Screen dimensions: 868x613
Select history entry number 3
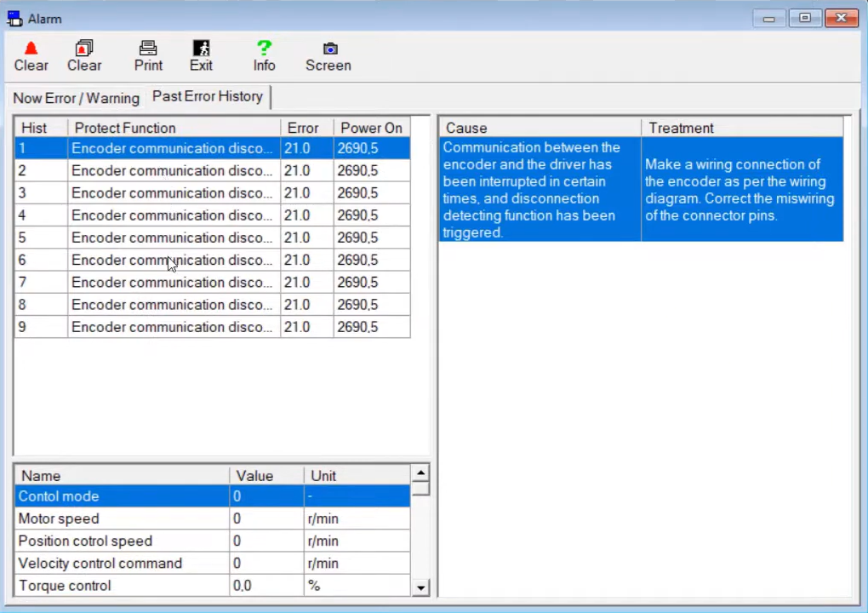point(170,193)
